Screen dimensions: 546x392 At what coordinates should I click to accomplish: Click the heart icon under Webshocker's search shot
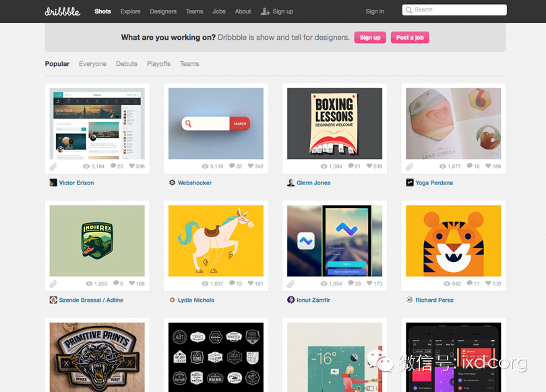[250, 166]
